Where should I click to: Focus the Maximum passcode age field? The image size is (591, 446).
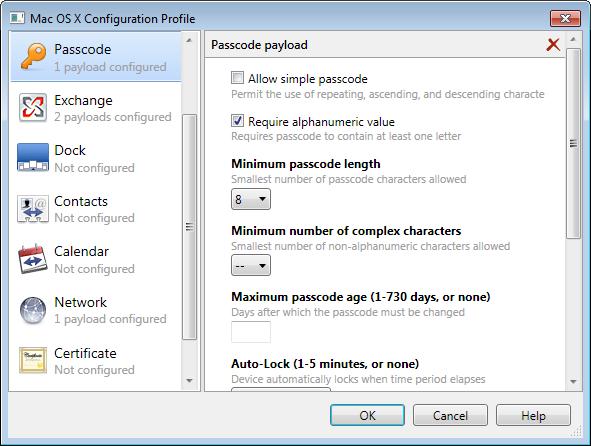(x=251, y=332)
